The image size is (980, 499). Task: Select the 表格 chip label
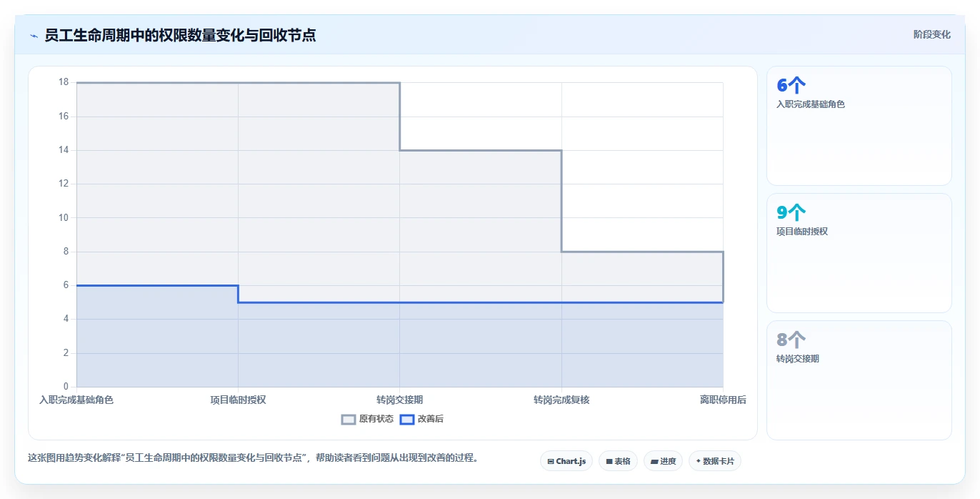point(623,462)
